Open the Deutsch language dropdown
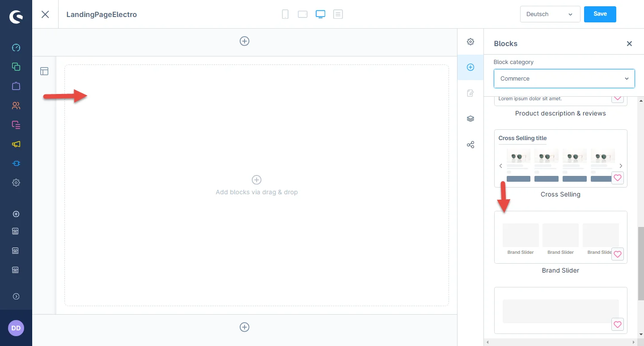Image resolution: width=644 pixels, height=346 pixels. coord(550,14)
